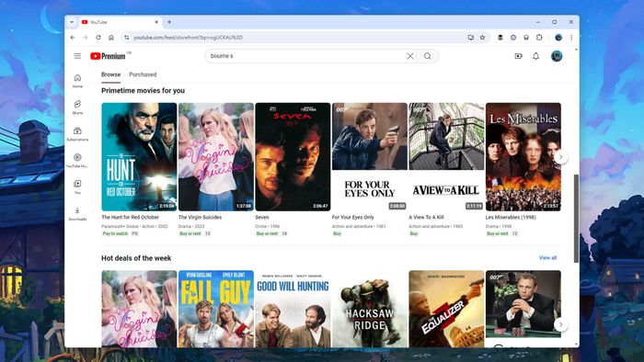
Task: Click the magnifier search button
Action: 428,56
